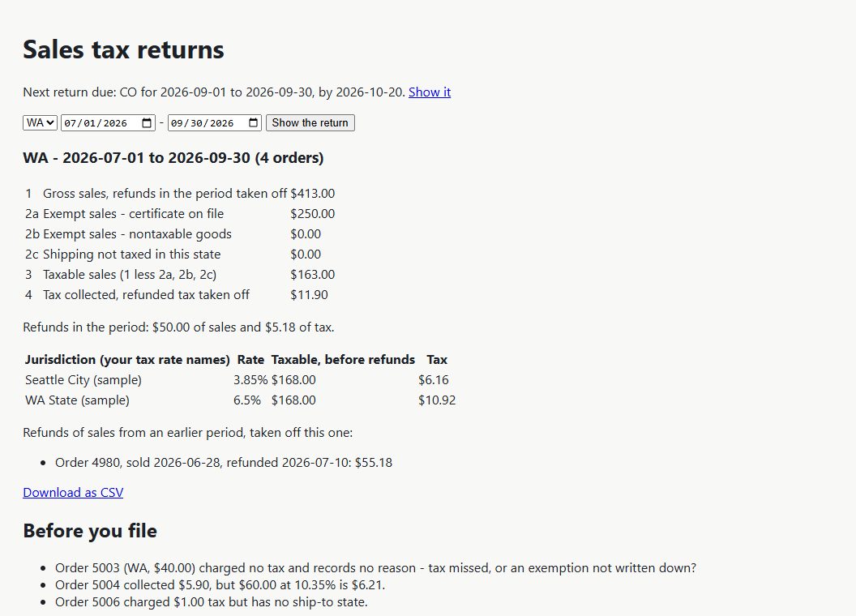
Task: Select the year in the end date field
Action: [x=221, y=123]
